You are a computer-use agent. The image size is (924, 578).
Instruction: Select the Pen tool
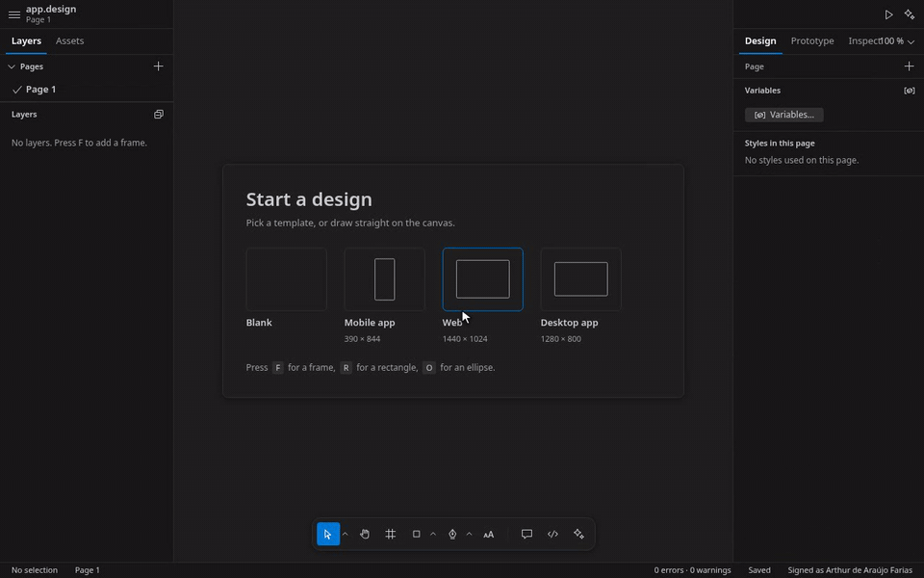[x=452, y=535]
